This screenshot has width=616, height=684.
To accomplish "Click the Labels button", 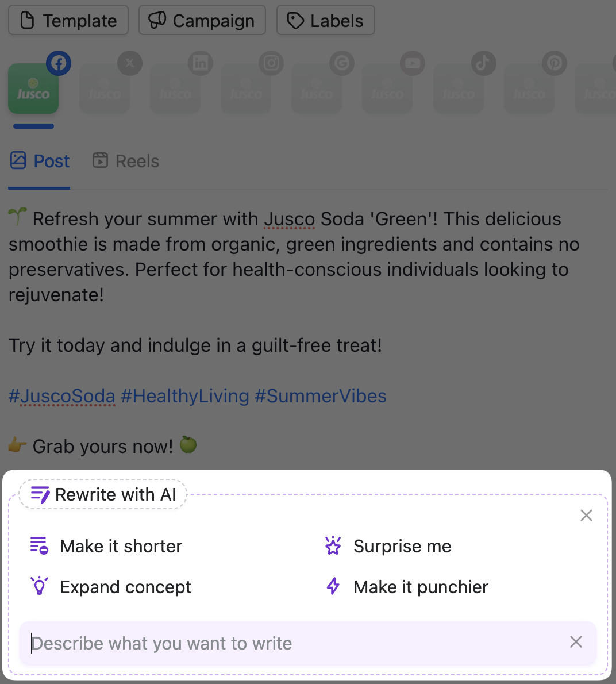I will coord(326,21).
